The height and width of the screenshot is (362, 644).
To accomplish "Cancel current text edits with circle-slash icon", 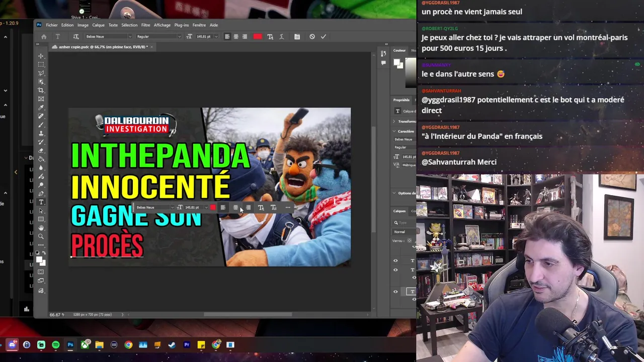I will coord(312,37).
